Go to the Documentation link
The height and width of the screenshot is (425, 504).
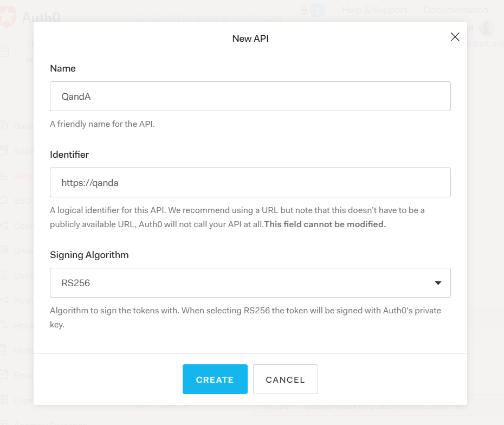[x=456, y=10]
